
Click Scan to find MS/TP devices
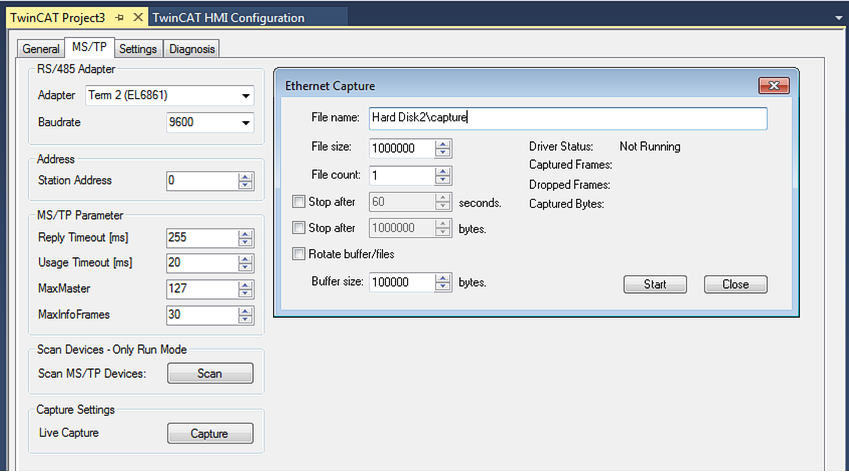[x=210, y=373]
